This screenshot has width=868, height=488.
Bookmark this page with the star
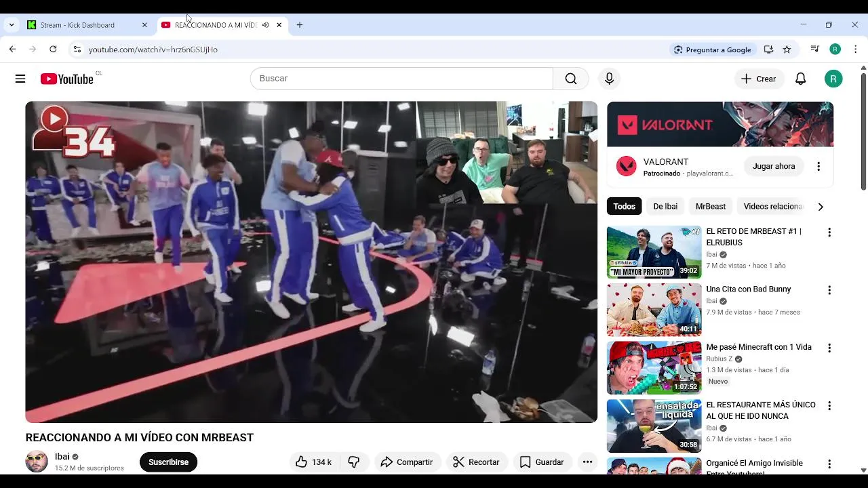[787, 49]
